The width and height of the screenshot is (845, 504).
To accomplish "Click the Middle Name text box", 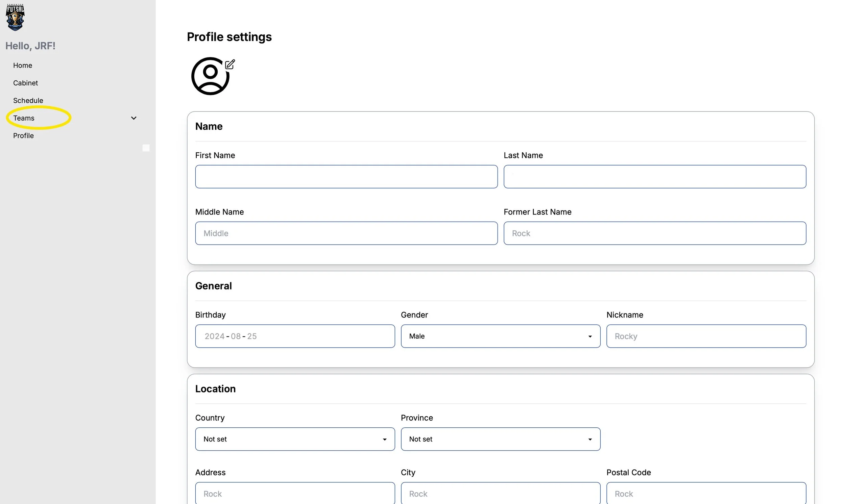I will (x=346, y=233).
